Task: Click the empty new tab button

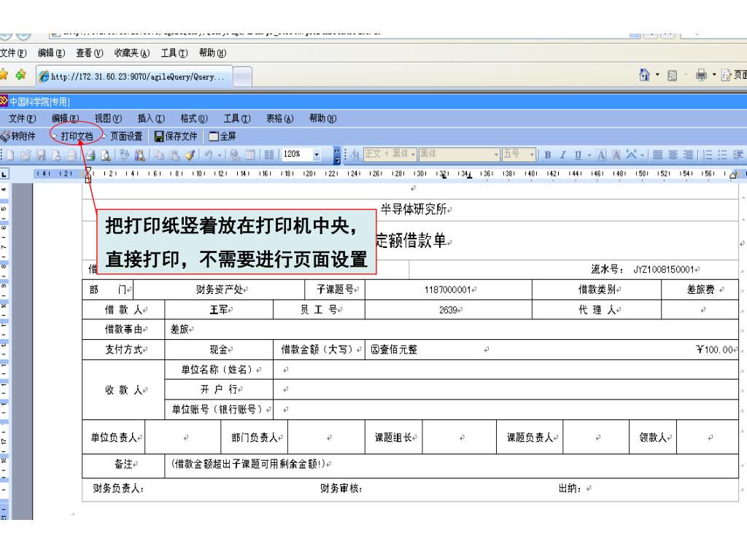Action: click(242, 77)
